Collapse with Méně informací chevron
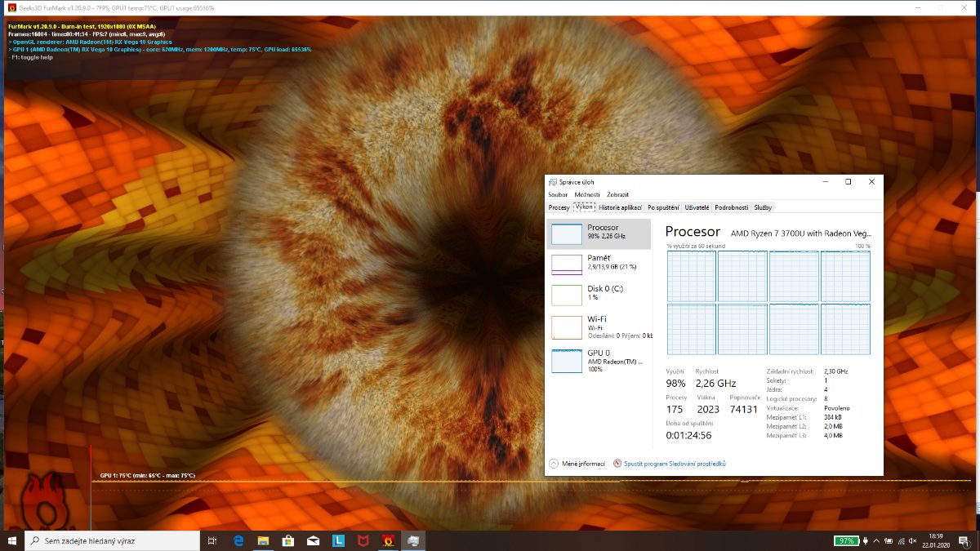The image size is (980, 551). click(x=554, y=464)
